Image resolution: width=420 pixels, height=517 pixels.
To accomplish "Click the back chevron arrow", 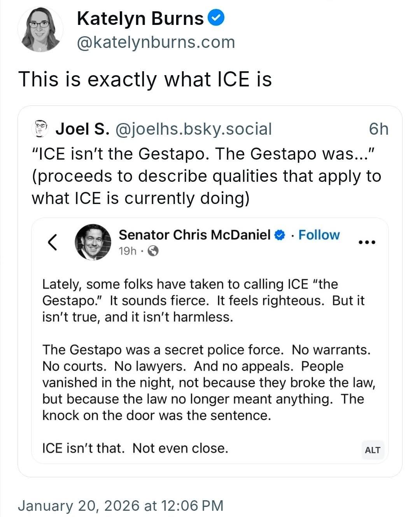I will tap(52, 241).
